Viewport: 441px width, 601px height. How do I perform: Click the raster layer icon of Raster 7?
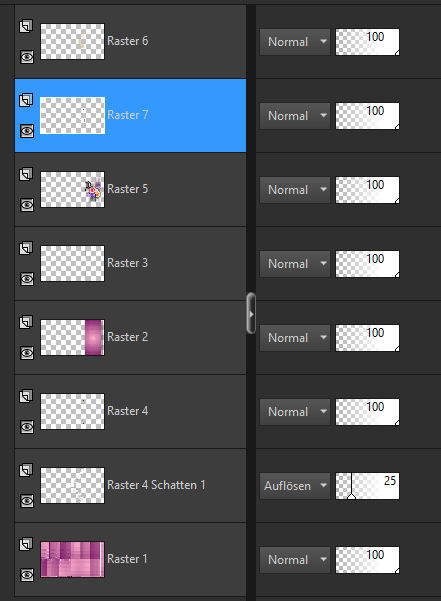(x=26, y=100)
